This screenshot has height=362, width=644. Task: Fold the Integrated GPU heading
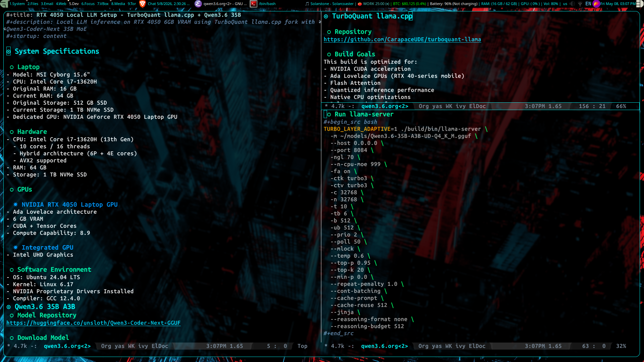tap(47, 248)
